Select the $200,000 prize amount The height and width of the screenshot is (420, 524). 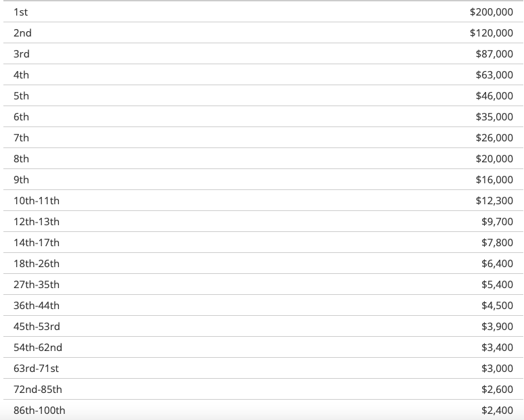491,12
